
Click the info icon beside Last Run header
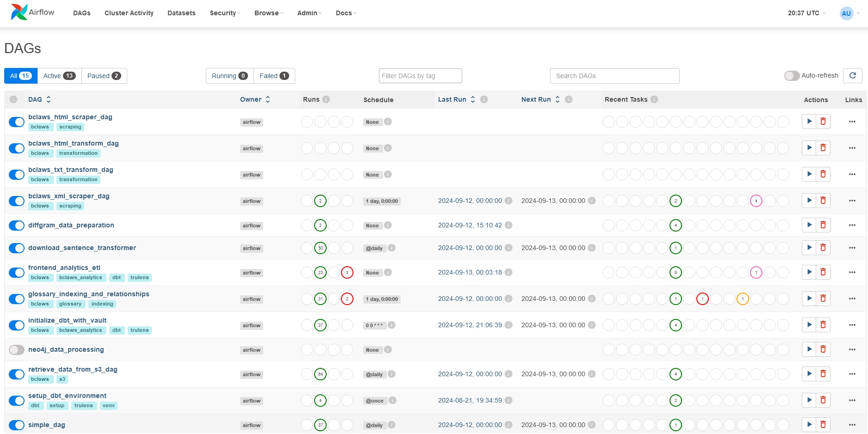point(484,99)
